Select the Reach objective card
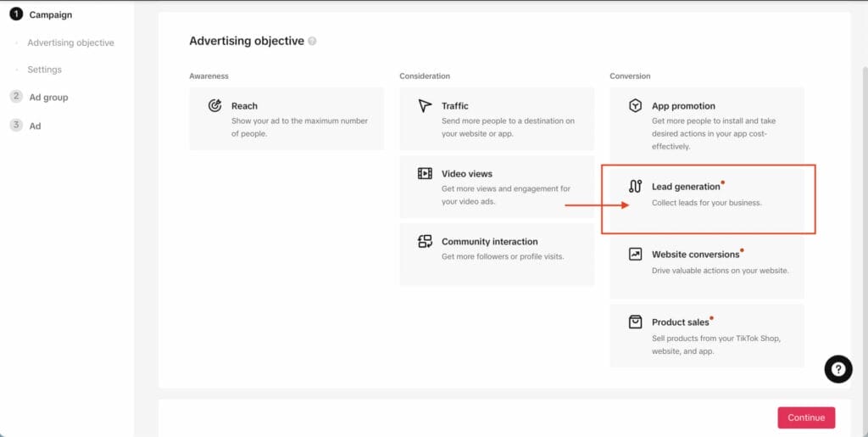 287,119
